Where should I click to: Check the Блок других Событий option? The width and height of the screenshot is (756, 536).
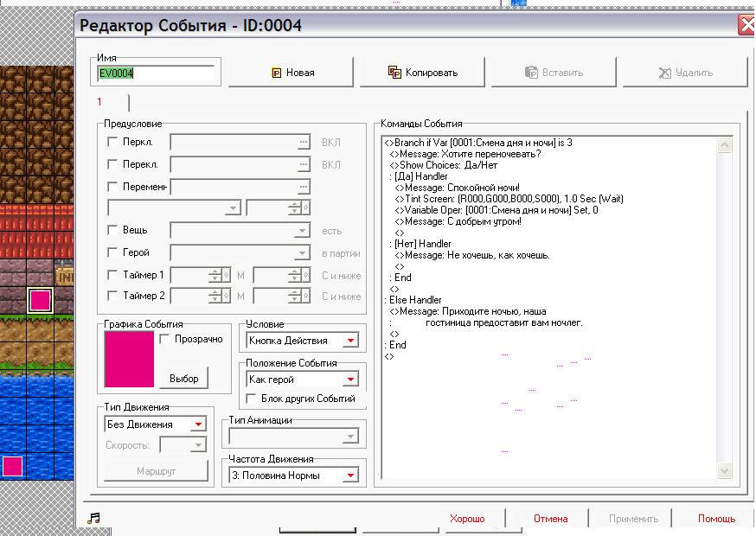253,399
